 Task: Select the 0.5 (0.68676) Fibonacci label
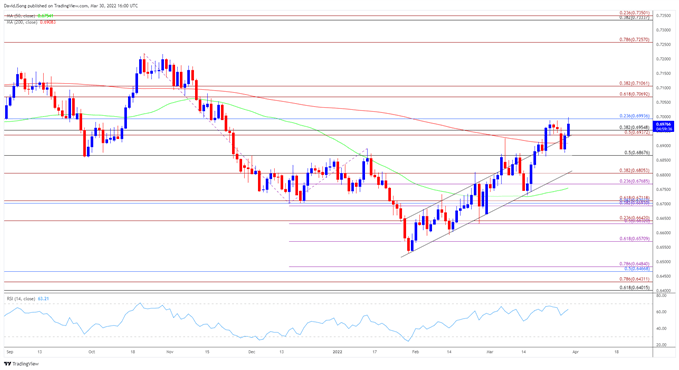tap(637, 153)
